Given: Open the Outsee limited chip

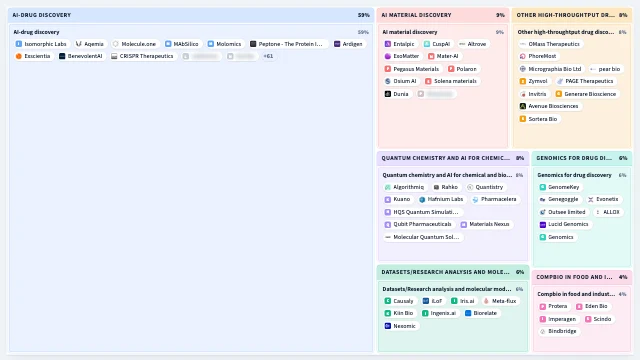Looking at the screenshot, I should (563, 212).
